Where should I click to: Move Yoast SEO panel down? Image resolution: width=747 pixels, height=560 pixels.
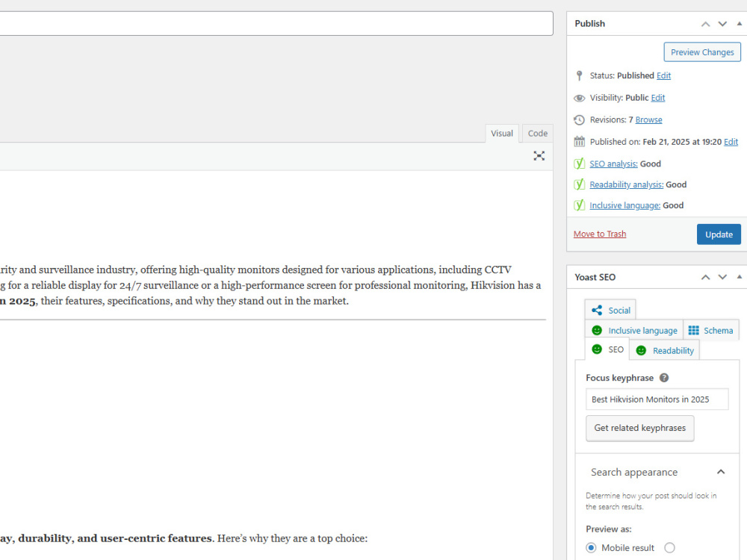point(722,277)
